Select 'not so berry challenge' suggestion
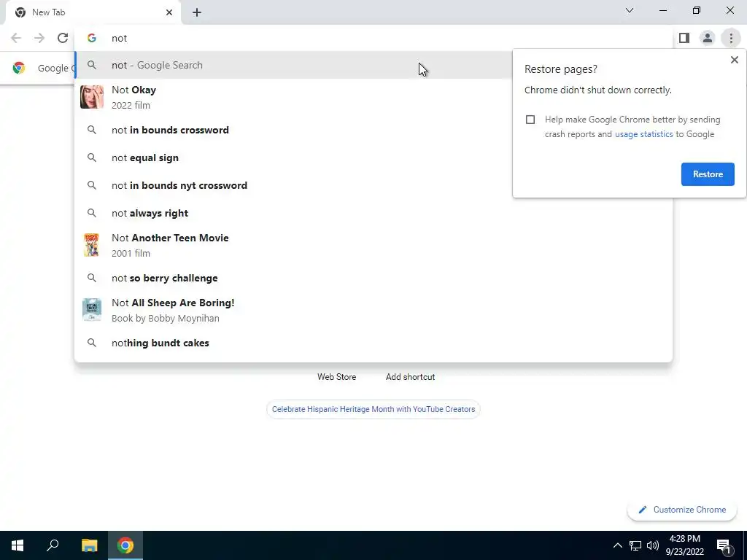The image size is (747, 560). (x=373, y=278)
